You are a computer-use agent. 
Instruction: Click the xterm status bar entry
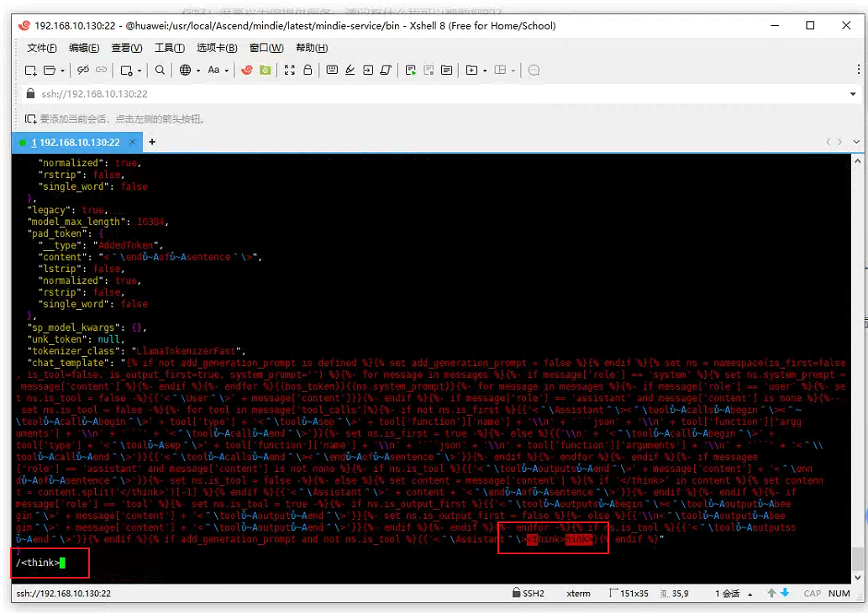click(x=578, y=594)
